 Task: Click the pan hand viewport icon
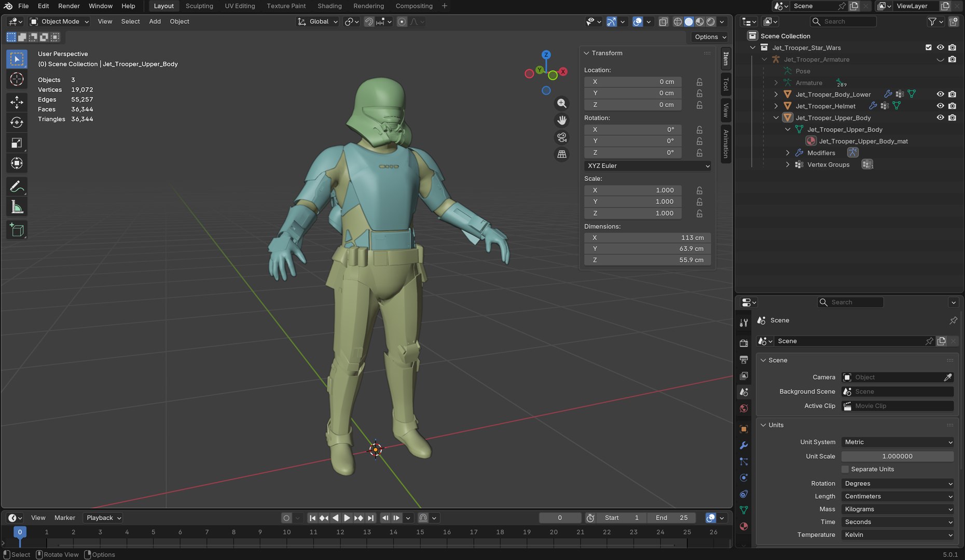click(x=562, y=120)
